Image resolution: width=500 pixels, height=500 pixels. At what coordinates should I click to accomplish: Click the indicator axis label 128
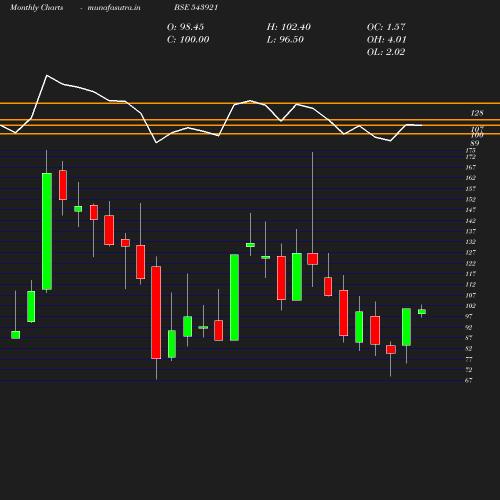tap(477, 113)
